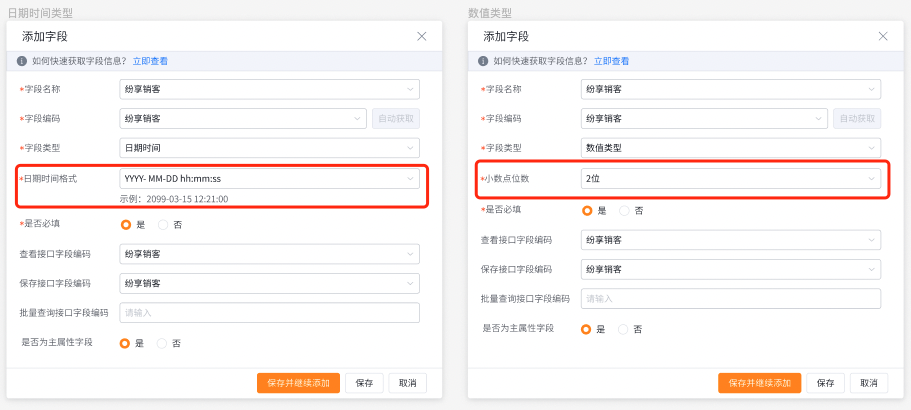Click the 小数点位数 field label
This screenshot has width=911, height=410.
(x=505, y=179)
